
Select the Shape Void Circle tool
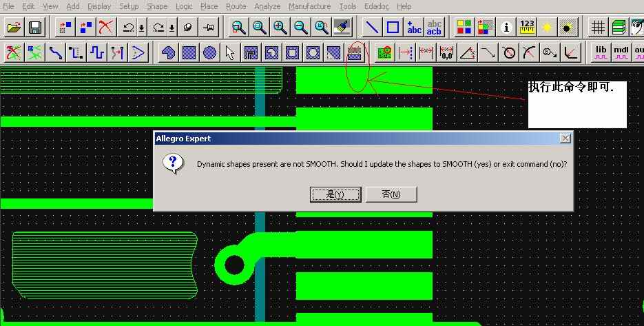click(313, 52)
